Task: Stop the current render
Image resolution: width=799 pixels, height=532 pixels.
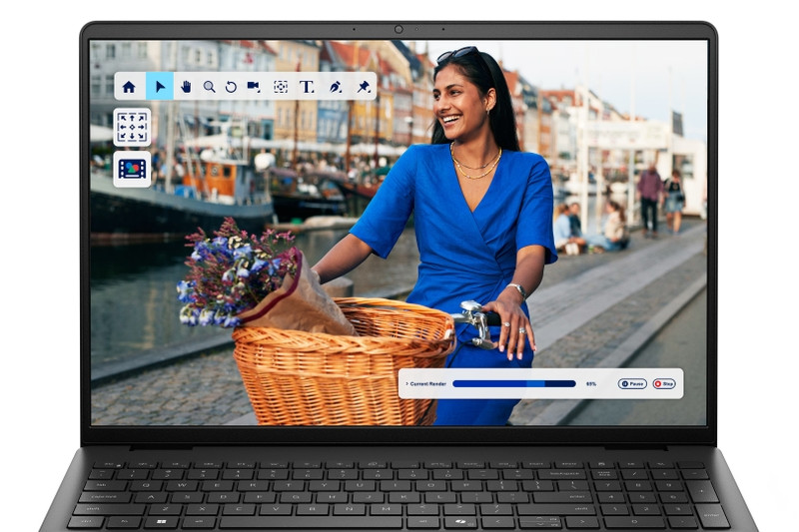Action: tap(664, 383)
